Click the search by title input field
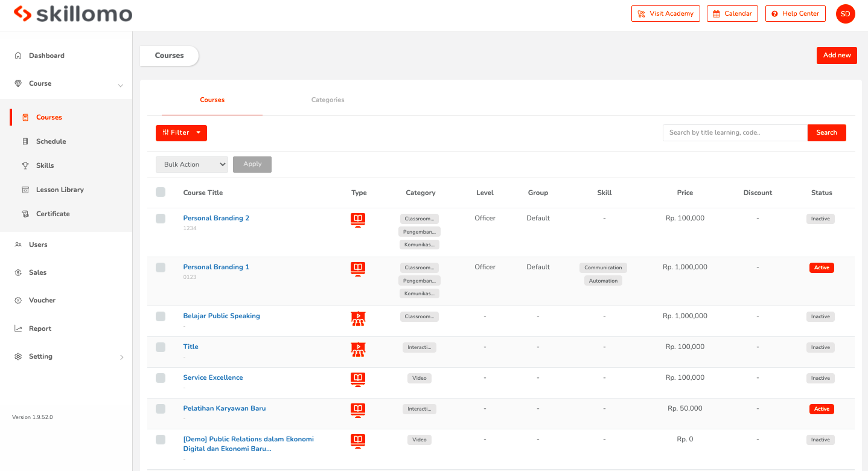Screen dimensions: 868x471 pyautogui.click(x=735, y=133)
